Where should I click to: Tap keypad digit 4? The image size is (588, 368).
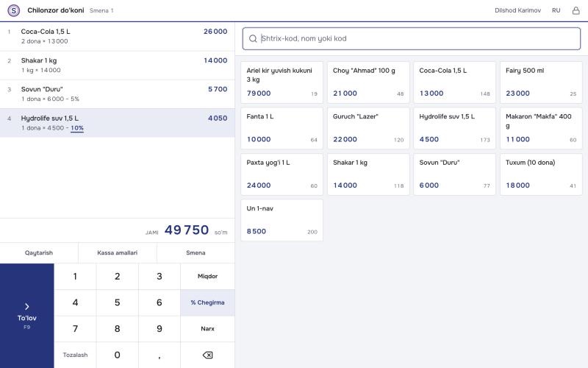click(x=75, y=302)
